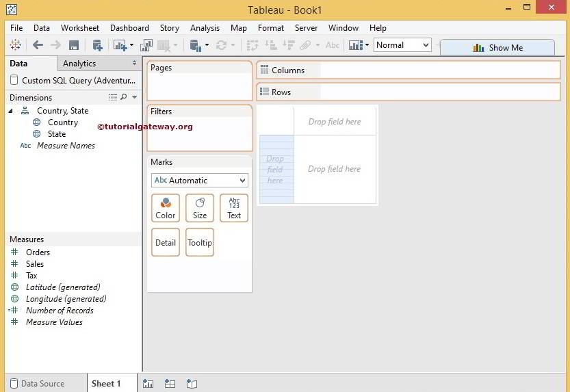This screenshot has height=392, width=570.
Task: Click the Tooltip marks button
Action: (199, 243)
